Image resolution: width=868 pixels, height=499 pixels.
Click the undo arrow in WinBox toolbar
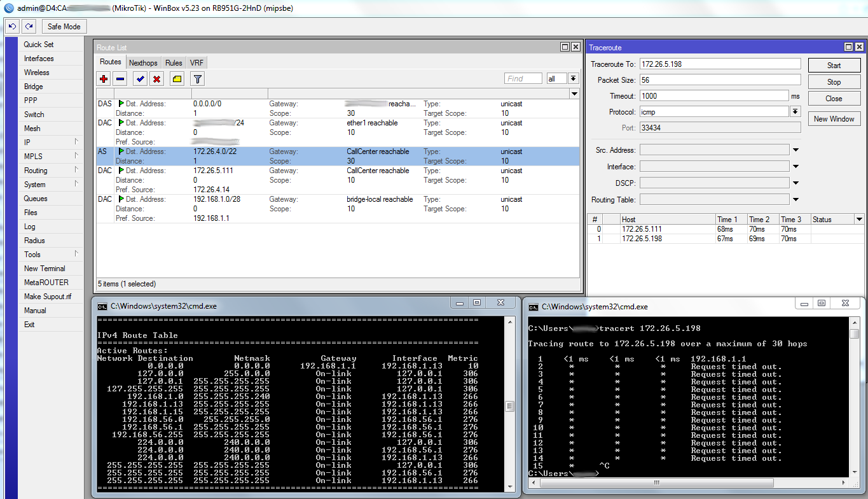(x=12, y=27)
